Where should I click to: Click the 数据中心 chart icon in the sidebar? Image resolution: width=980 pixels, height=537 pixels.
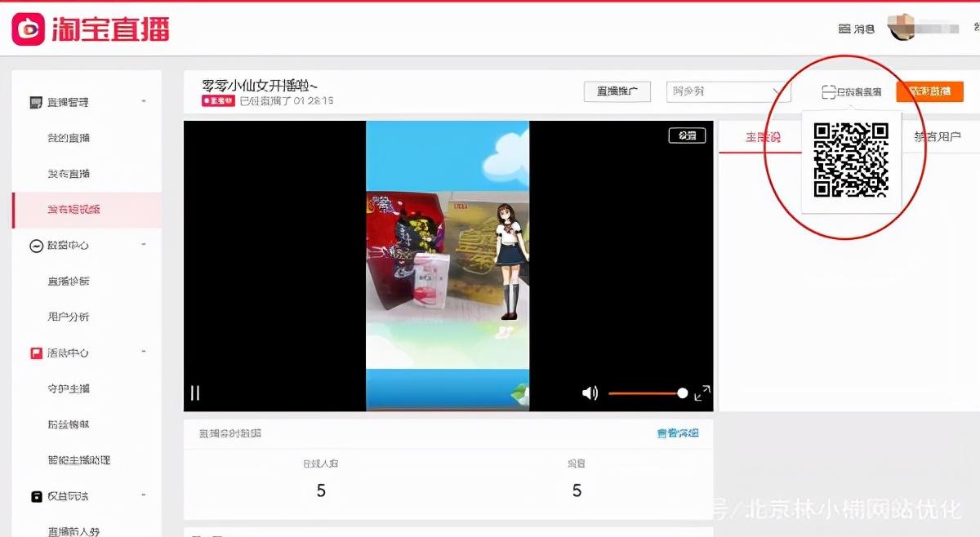[x=36, y=246]
